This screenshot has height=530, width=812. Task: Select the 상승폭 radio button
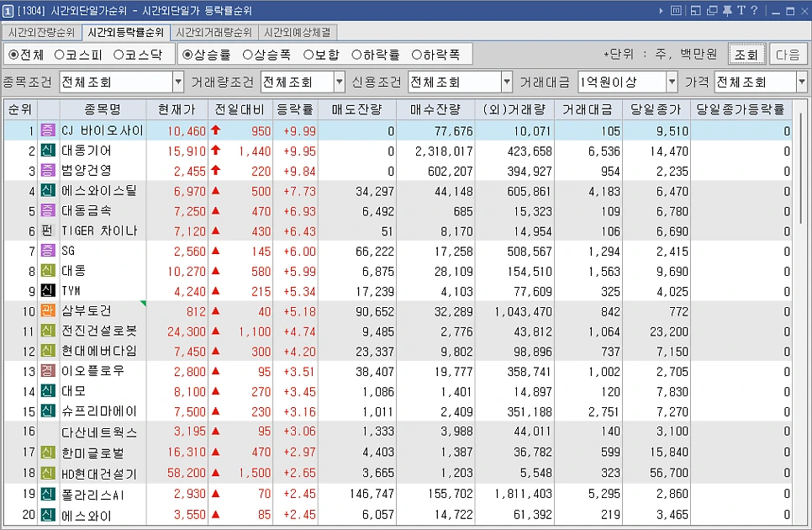tap(247, 55)
